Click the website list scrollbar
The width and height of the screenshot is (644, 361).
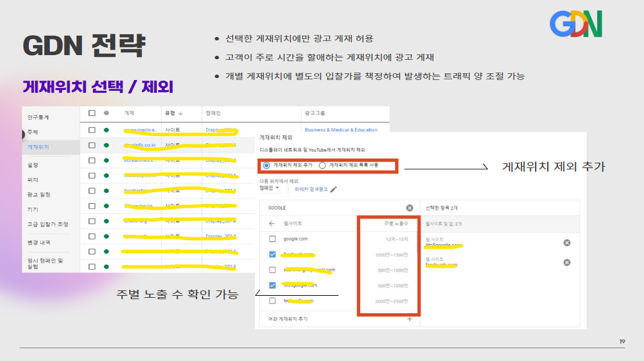tap(418, 241)
